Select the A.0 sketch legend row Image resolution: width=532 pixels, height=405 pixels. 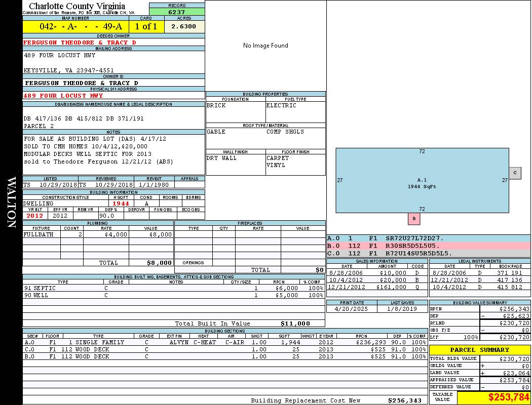point(428,238)
